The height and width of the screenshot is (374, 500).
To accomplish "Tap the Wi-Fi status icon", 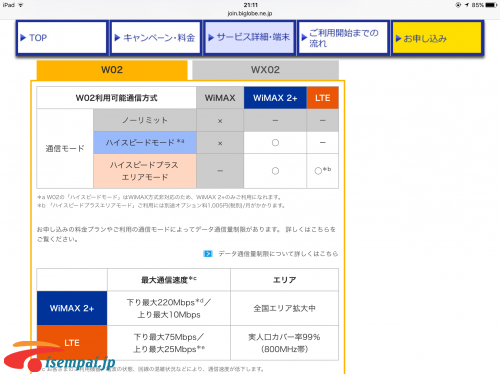I will (21, 5).
